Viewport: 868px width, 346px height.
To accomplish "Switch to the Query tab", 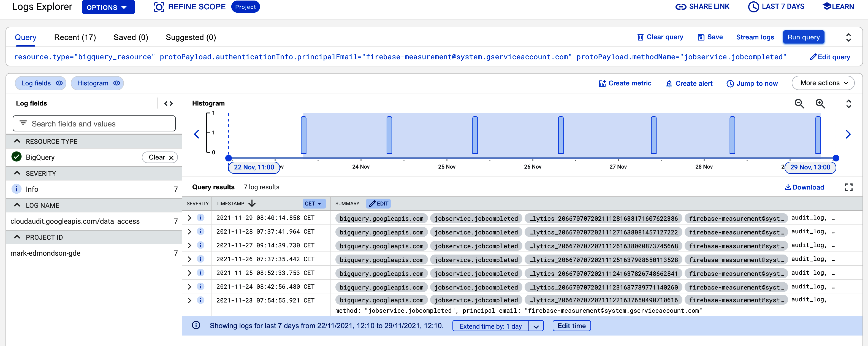I will [26, 37].
